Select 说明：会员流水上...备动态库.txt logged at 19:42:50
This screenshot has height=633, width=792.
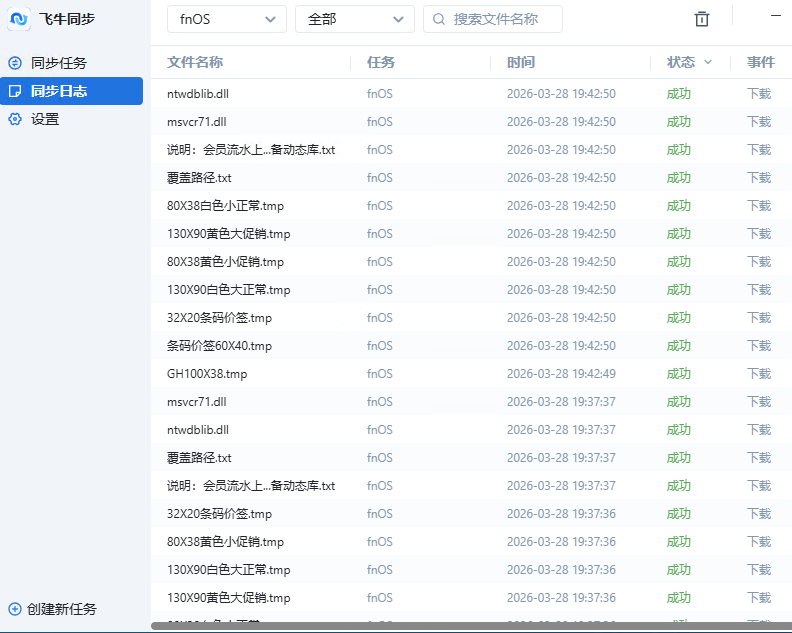point(251,150)
